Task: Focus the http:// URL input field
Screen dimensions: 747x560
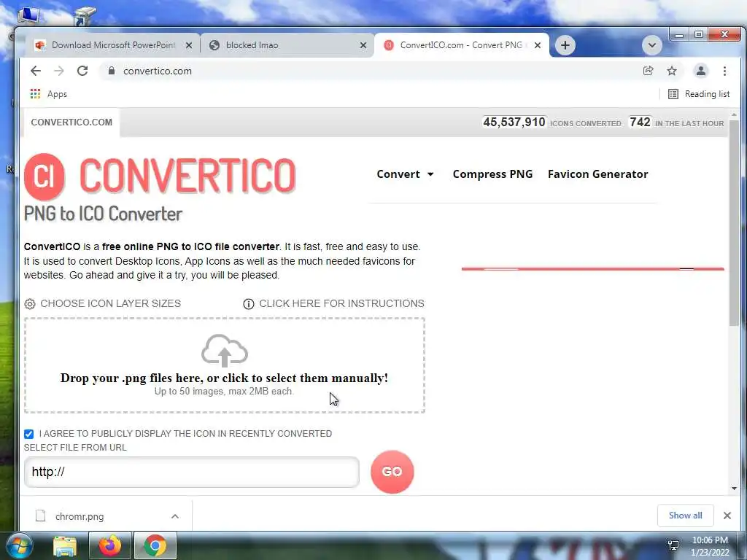Action: point(192,472)
